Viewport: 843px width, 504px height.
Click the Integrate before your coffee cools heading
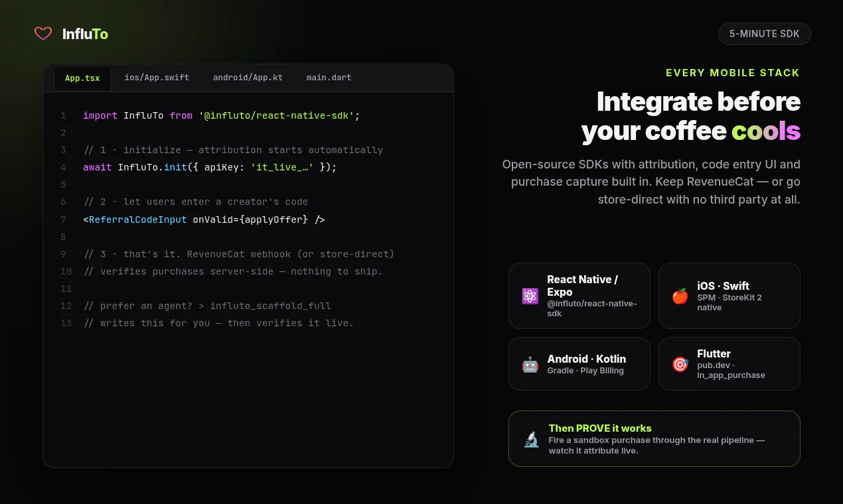coord(691,117)
